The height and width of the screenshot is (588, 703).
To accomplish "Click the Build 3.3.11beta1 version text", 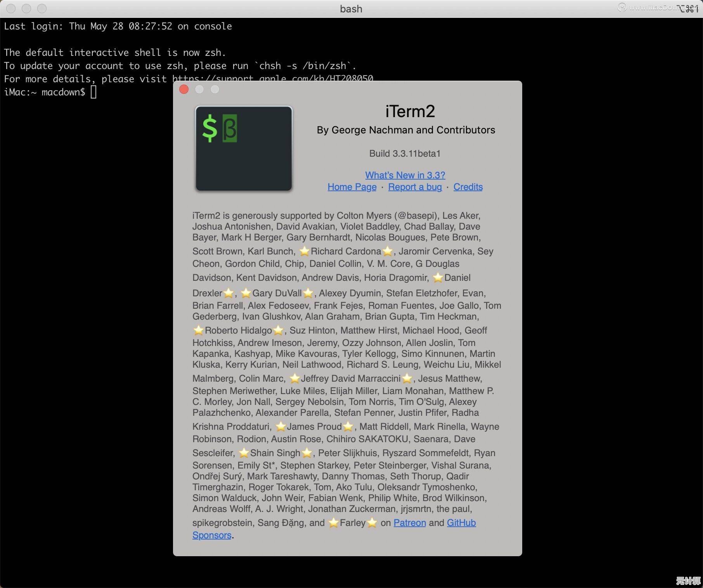I will point(405,154).
